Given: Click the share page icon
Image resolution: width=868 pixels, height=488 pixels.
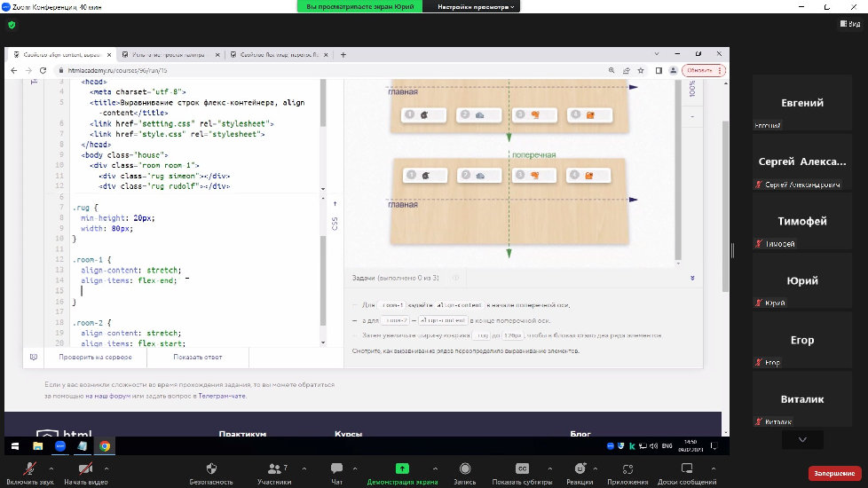Looking at the screenshot, I should (x=626, y=70).
